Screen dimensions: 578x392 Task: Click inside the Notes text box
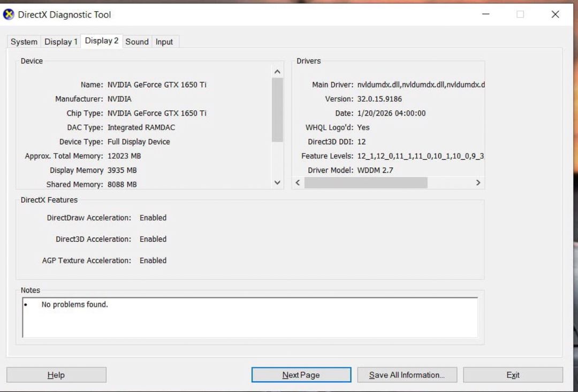click(x=250, y=318)
